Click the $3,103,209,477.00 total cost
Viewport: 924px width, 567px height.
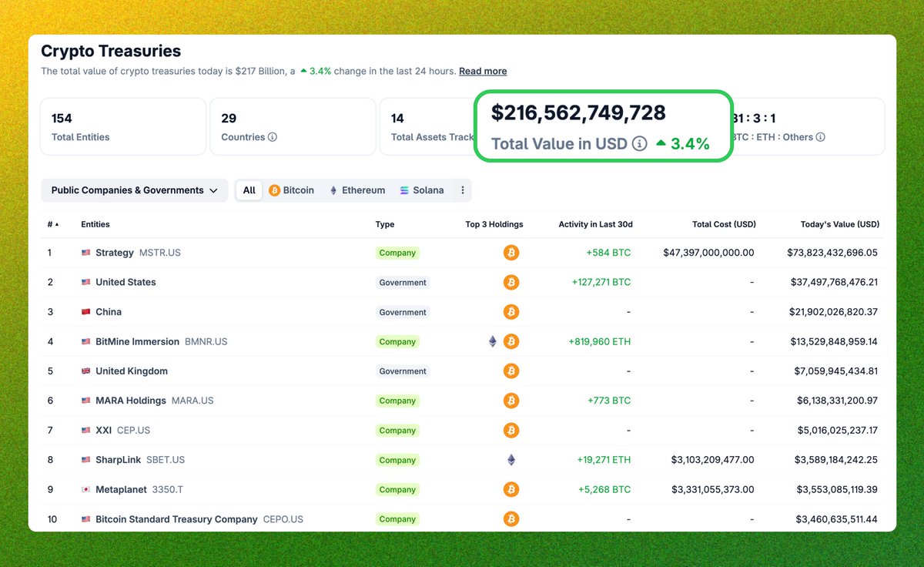713,460
